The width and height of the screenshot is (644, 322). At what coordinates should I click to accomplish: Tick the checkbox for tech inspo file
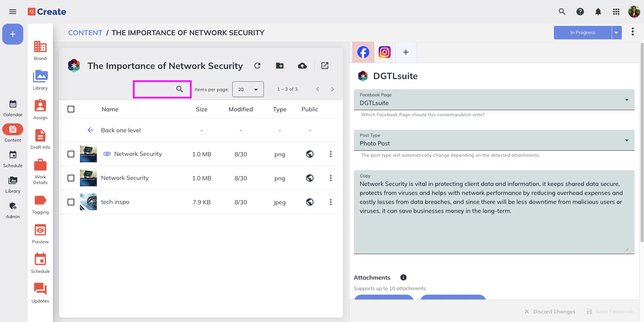pyautogui.click(x=71, y=202)
